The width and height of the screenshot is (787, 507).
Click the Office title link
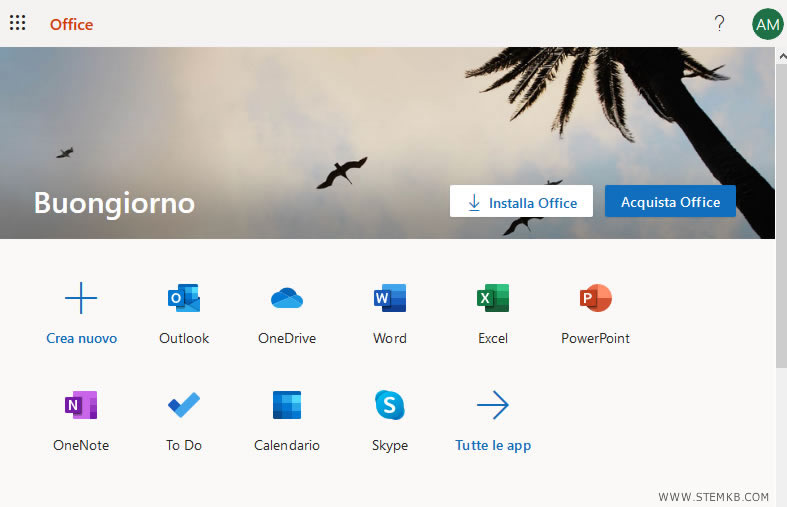tap(71, 25)
